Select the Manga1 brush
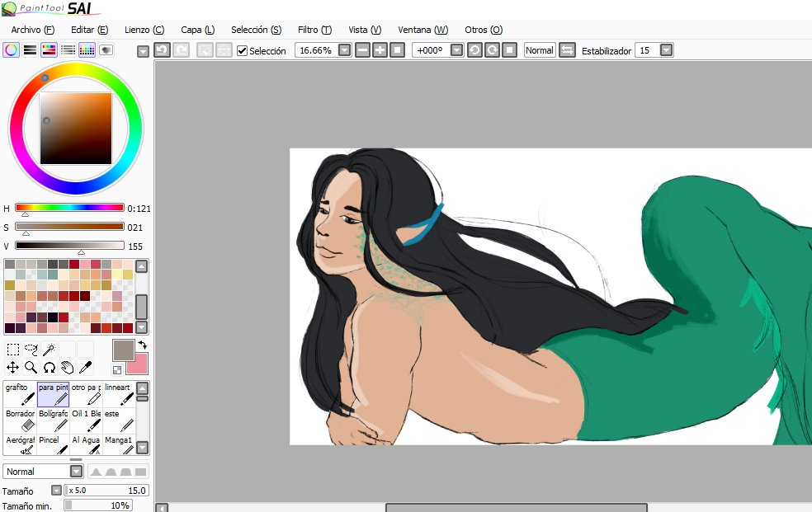Screen dimensions: 812x512 click(119, 444)
